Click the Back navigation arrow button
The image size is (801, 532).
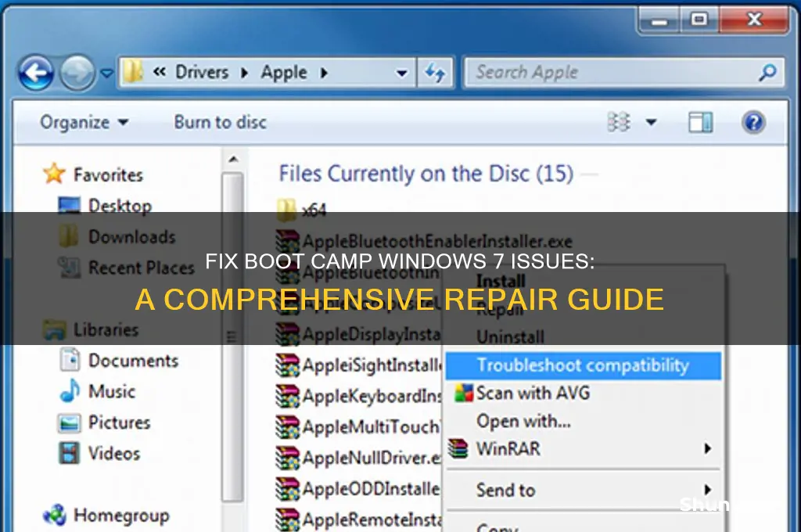(x=36, y=73)
